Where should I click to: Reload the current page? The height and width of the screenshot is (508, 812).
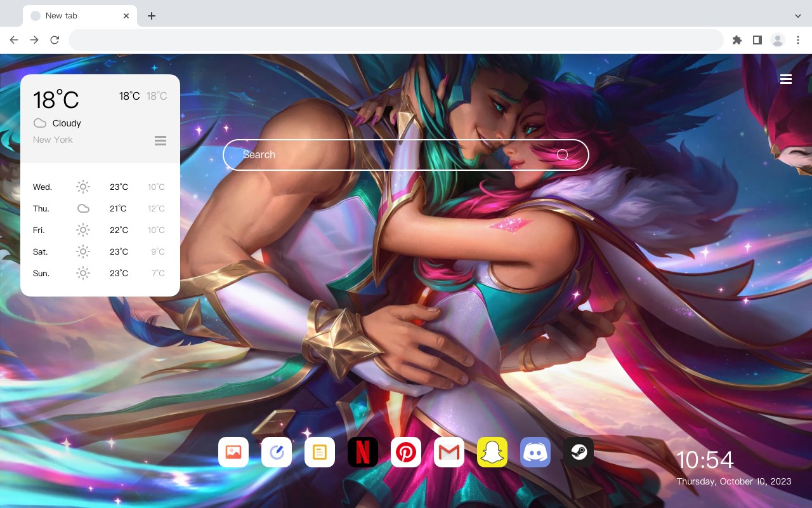tap(55, 40)
